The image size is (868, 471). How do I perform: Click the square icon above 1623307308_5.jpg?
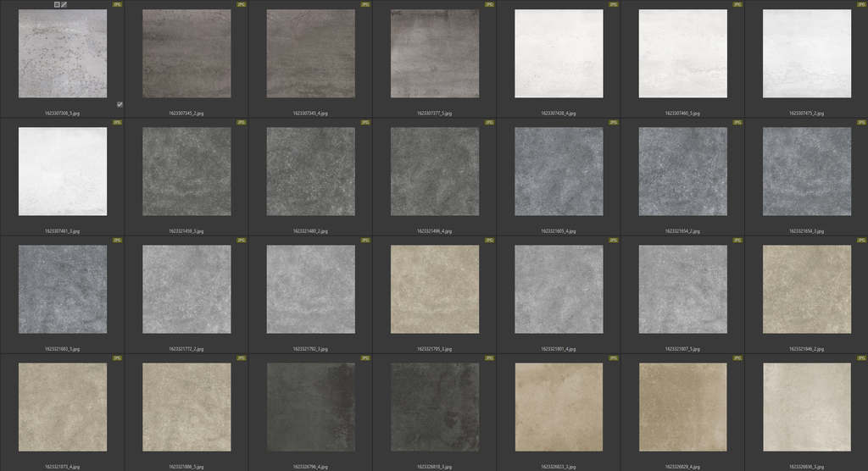tap(57, 4)
